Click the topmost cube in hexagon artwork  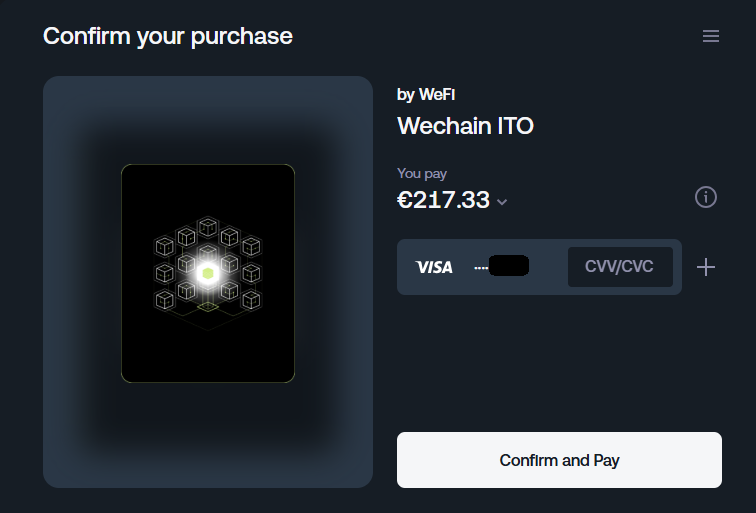pos(208,227)
